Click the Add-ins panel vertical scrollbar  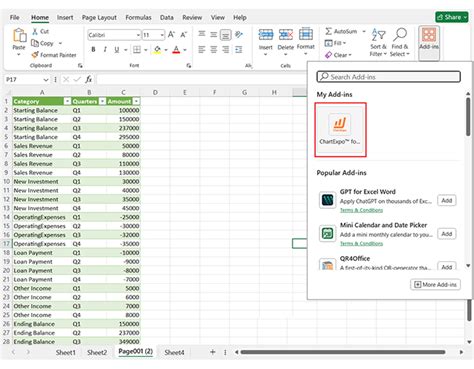[468, 117]
